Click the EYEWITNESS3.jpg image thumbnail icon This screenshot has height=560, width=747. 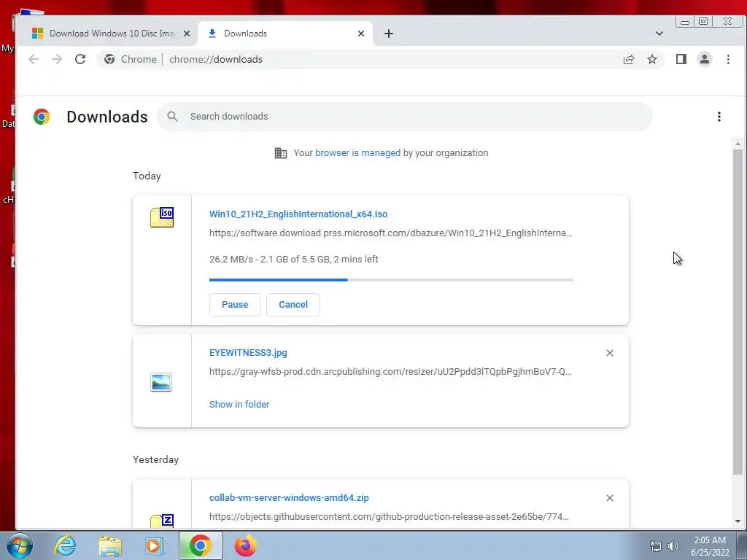(161, 382)
